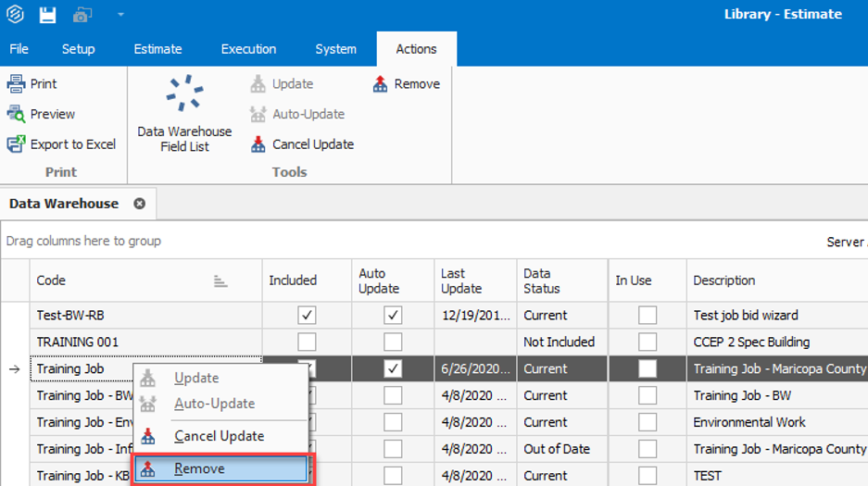The height and width of the screenshot is (486, 868).
Task: Switch to the Estimate ribbon tab
Action: point(157,49)
